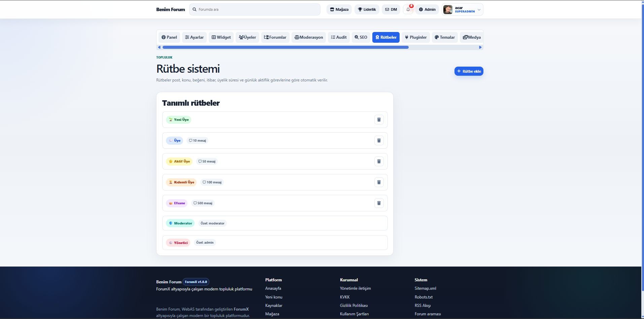Open the Sitemap.xml link
Image resolution: width=644 pixels, height=319 pixels.
(425, 288)
